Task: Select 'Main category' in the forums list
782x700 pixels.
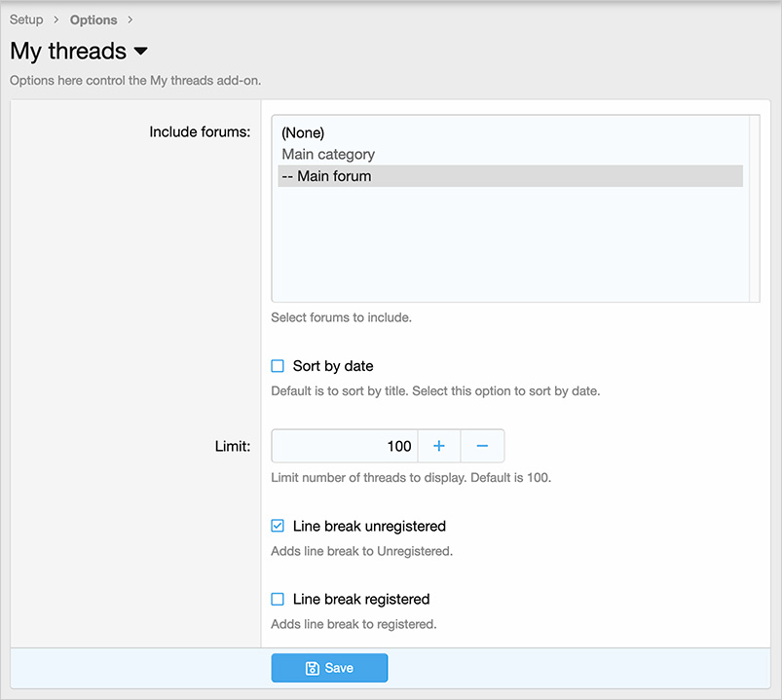Action: (328, 154)
